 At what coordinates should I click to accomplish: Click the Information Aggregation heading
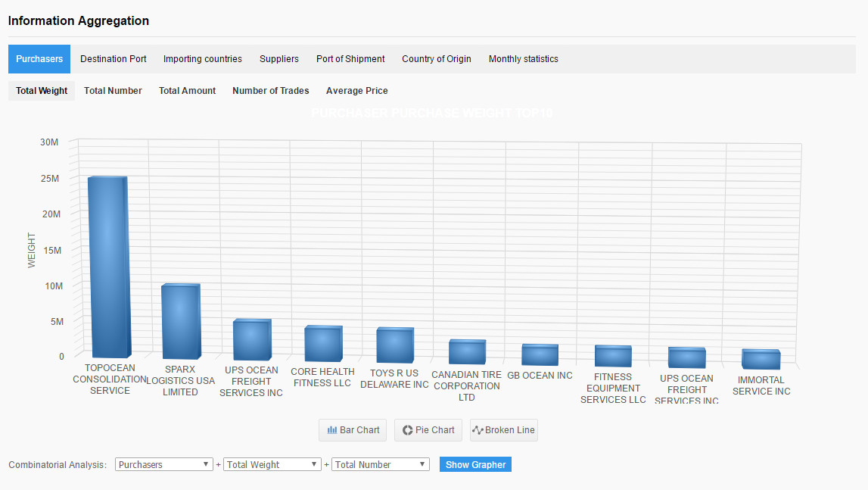point(79,21)
